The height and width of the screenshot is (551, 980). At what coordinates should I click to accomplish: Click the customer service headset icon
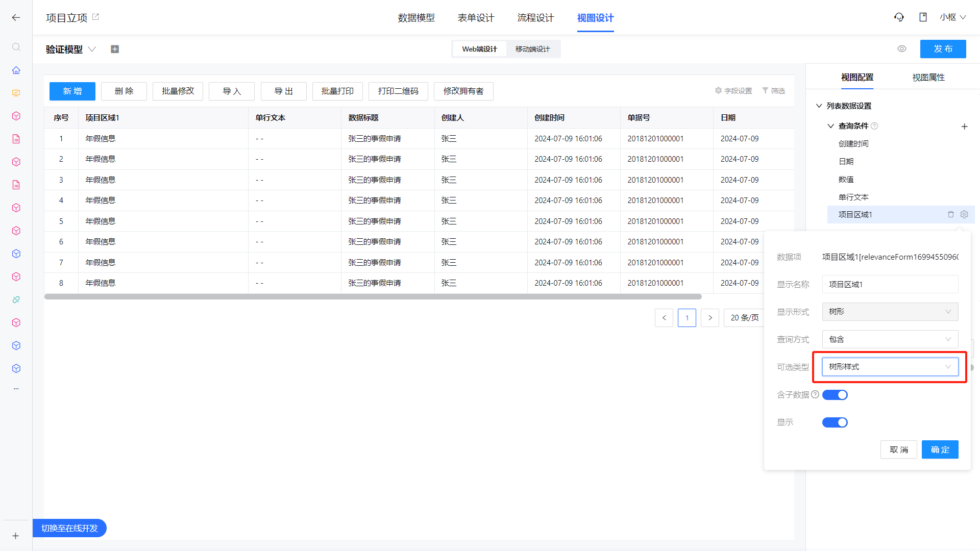click(899, 17)
